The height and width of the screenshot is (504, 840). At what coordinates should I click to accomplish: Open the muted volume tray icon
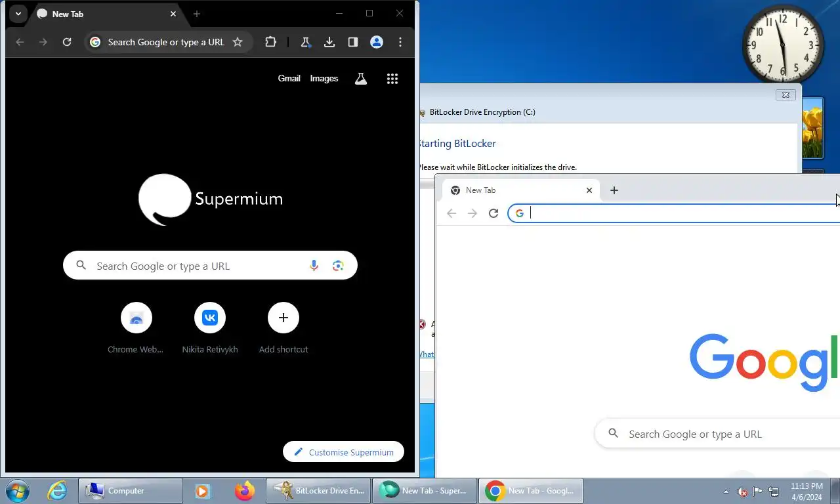point(742,491)
